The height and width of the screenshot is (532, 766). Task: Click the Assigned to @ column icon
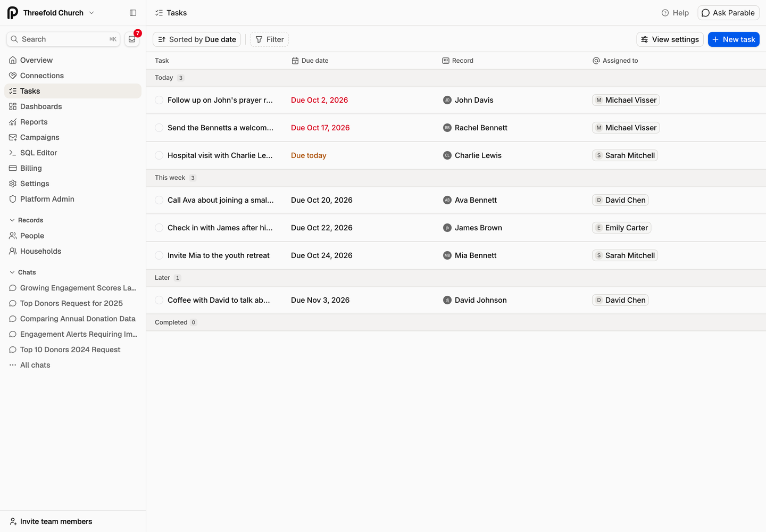click(x=596, y=61)
